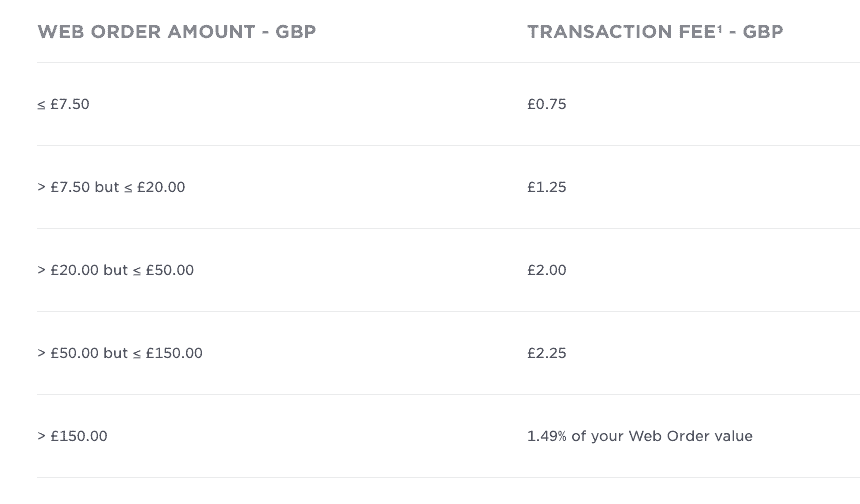Select the £2.25 fee value
Screen dimensions: 860x504
[x=546, y=353]
